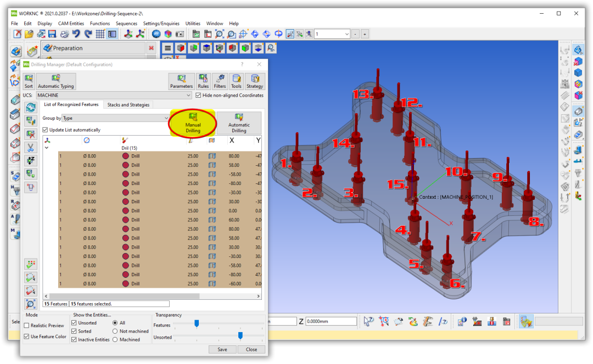Open the toolbar combo box showing 1
The height and width of the screenshot is (364, 593).
pyautogui.click(x=332, y=34)
